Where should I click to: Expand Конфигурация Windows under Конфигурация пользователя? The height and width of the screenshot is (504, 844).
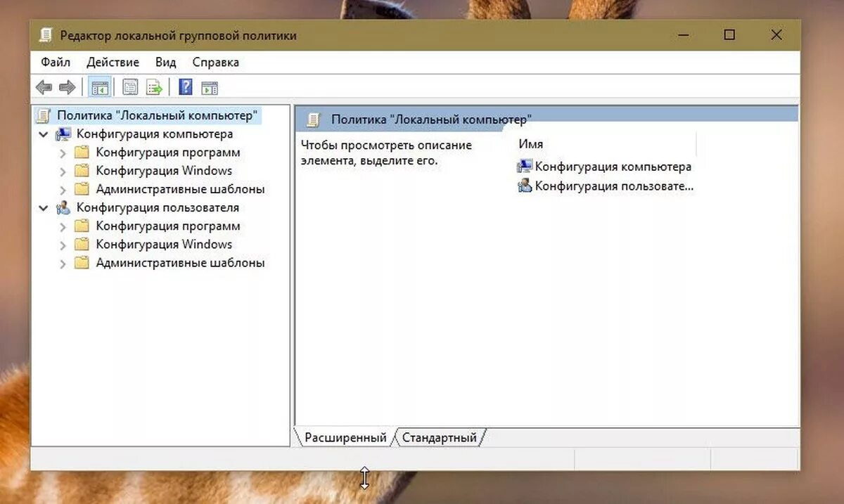pyautogui.click(x=63, y=245)
